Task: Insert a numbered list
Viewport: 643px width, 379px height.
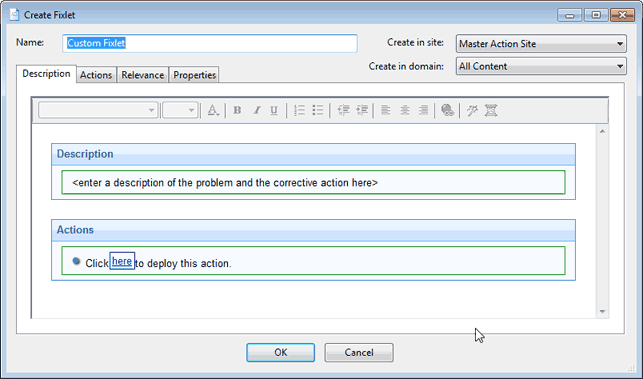Action: pos(300,110)
